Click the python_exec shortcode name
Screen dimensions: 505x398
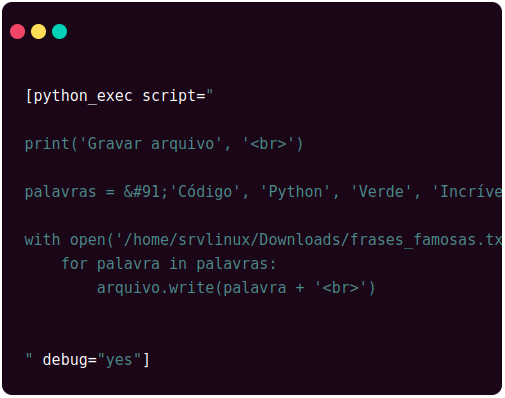point(83,96)
